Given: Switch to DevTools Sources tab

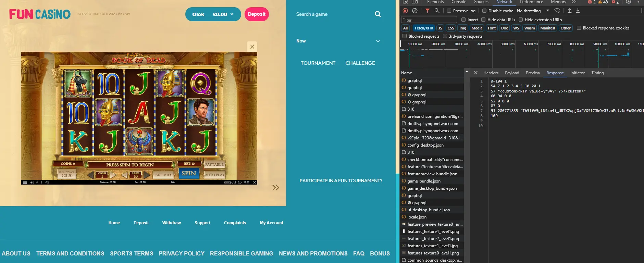Looking at the screenshot, I should [x=481, y=2].
